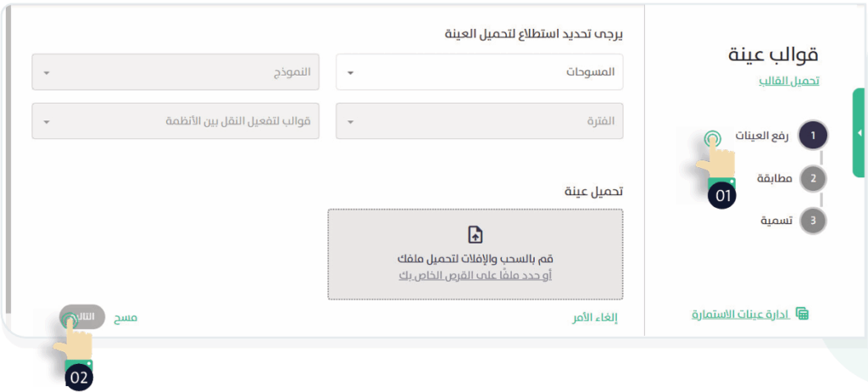Viewport: 868px width, 392px height.
Task: Click the step 2 number circle
Action: click(x=813, y=178)
